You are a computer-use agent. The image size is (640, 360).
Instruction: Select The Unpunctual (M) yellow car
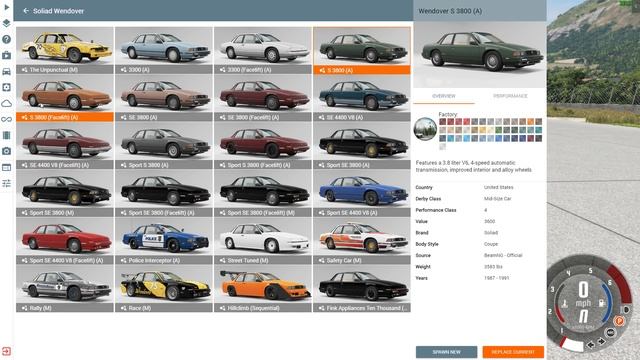coord(65,50)
